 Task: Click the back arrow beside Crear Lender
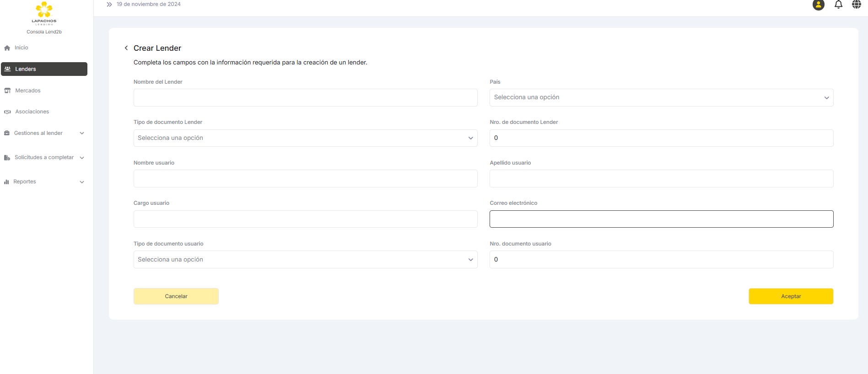click(x=126, y=48)
